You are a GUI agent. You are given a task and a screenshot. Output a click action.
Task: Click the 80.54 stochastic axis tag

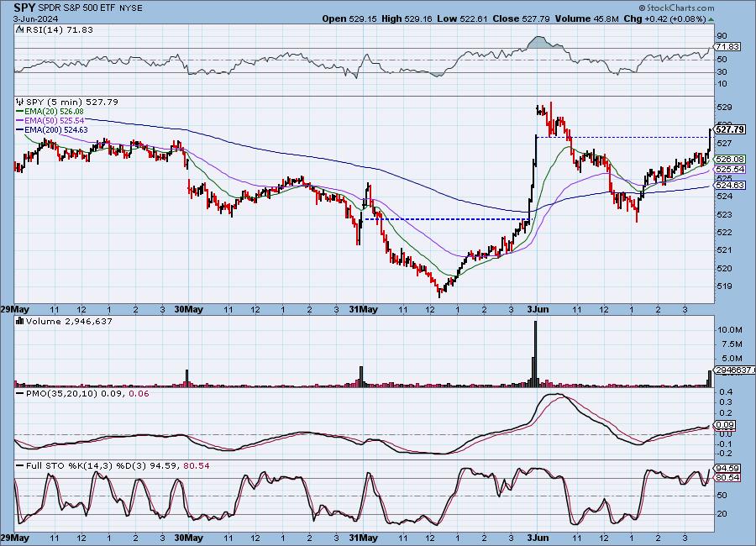coord(728,478)
